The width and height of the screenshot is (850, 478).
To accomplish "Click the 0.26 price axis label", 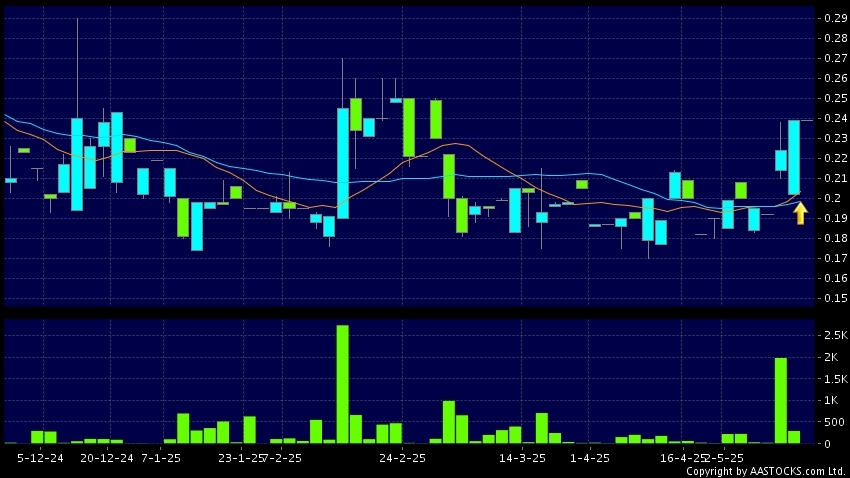I will 835,78.
